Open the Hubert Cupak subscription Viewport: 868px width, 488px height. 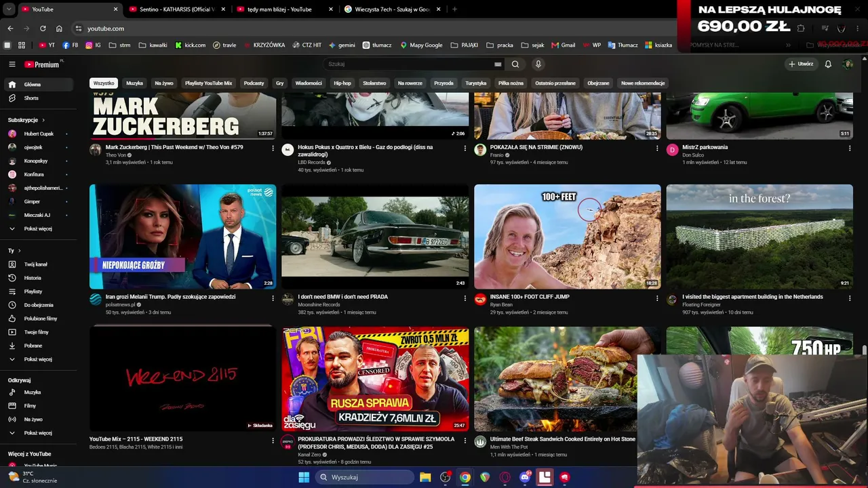pyautogui.click(x=37, y=134)
